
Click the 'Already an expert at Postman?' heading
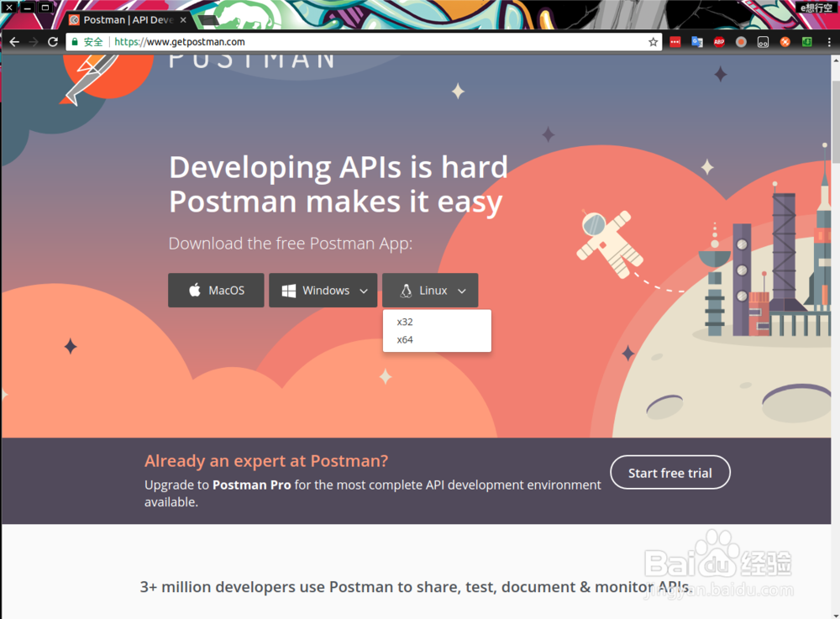266,461
